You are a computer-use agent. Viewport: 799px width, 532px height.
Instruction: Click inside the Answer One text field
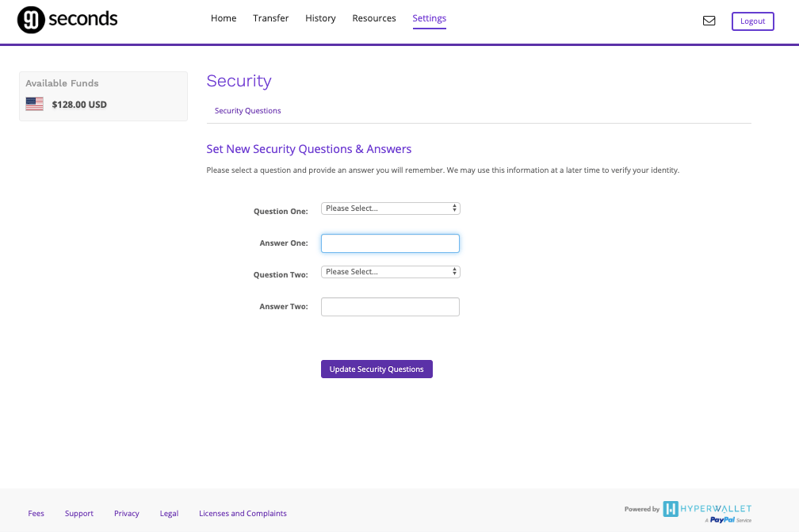(x=390, y=243)
